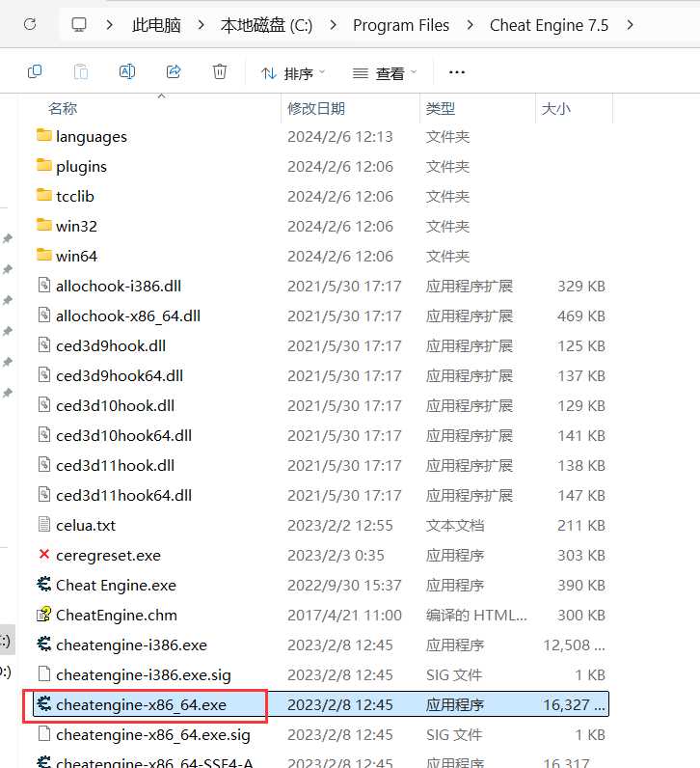
Task: Click 编译的 HTML type of CheatEngine.chm
Action: tap(476, 616)
